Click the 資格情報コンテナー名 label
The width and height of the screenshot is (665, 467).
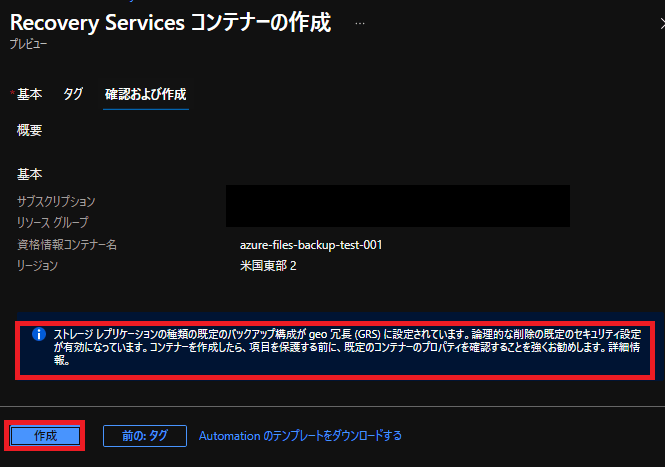67,244
